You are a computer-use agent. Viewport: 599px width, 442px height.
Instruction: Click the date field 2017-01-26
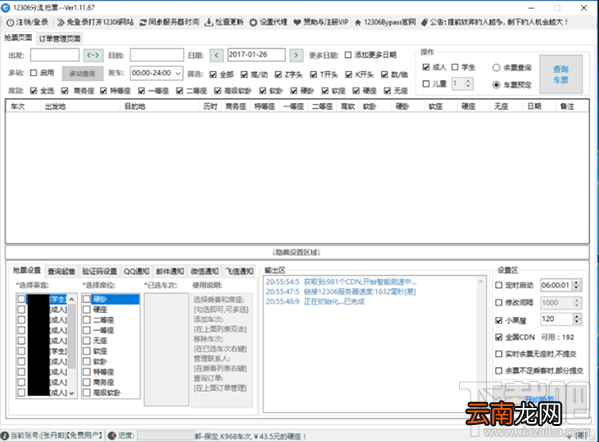[256, 55]
